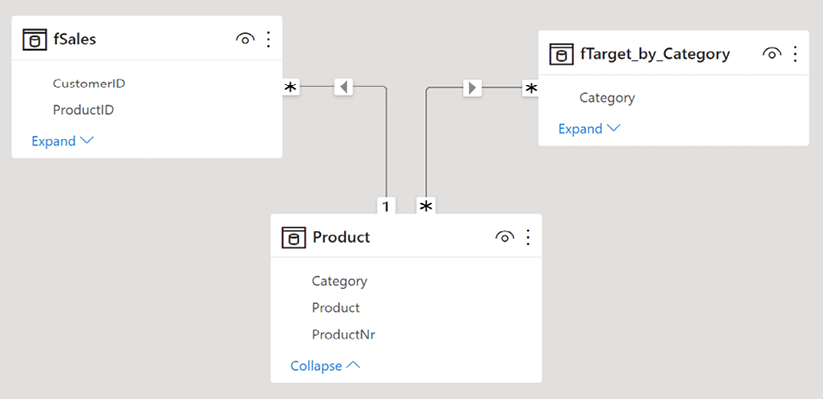This screenshot has height=399, width=823.
Task: Collapse the Product table fields
Action: pos(325,365)
